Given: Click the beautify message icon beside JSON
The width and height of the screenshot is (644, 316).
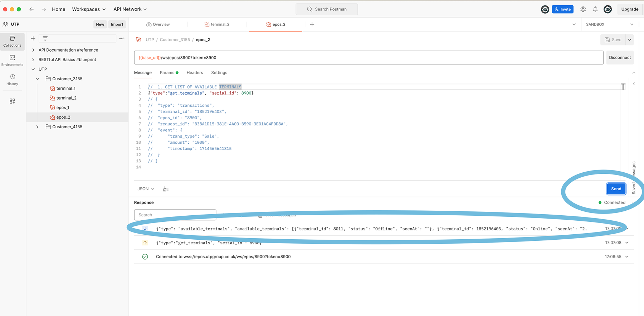Looking at the screenshot, I should (x=166, y=189).
